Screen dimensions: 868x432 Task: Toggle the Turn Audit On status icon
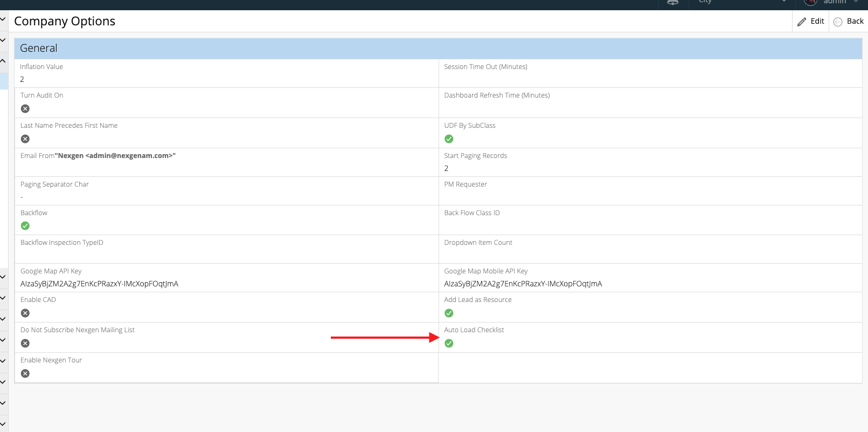click(x=25, y=108)
